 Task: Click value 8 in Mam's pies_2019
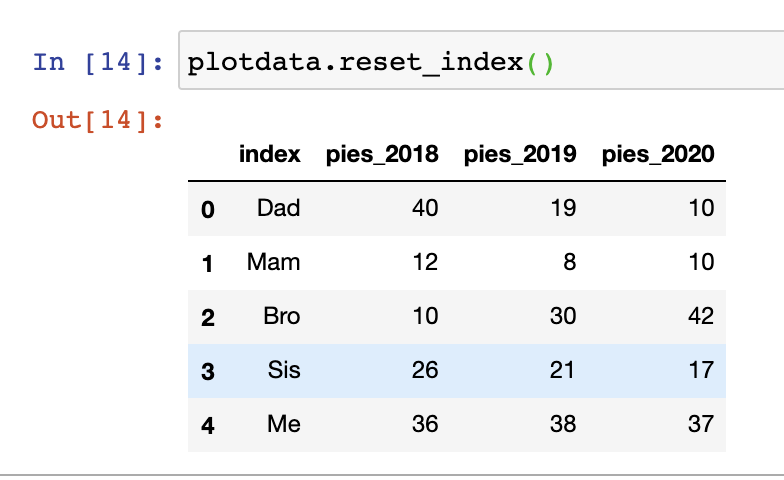tap(570, 262)
